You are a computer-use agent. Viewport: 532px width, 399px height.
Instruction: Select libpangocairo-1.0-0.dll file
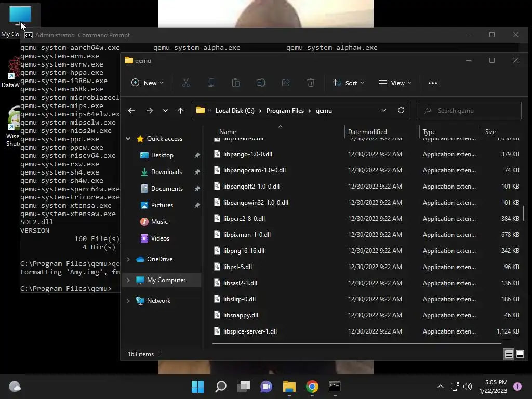[x=255, y=170]
